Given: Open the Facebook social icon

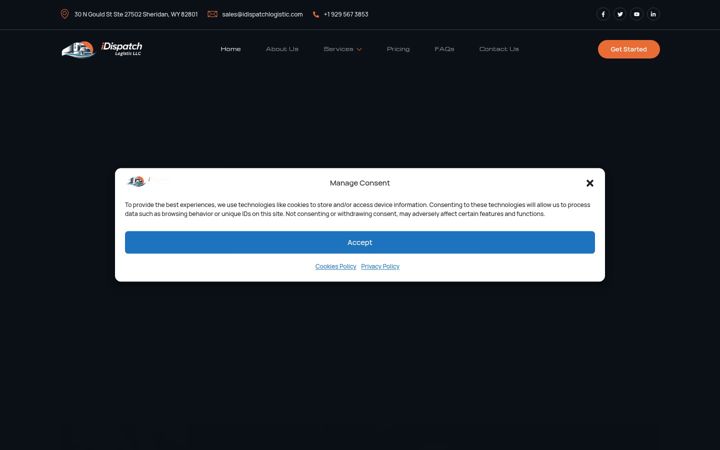Looking at the screenshot, I should click(x=603, y=14).
